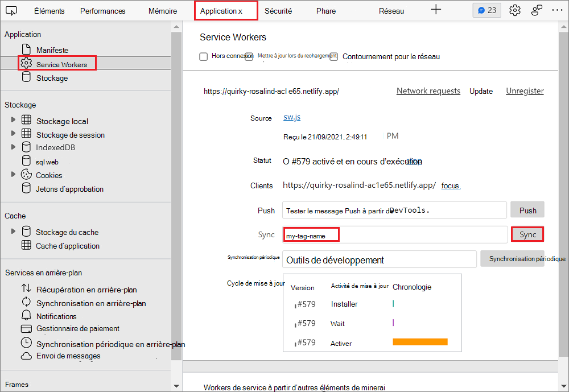The image size is (569, 392).
Task: Expand the Cookies tree item
Action: 13,176
